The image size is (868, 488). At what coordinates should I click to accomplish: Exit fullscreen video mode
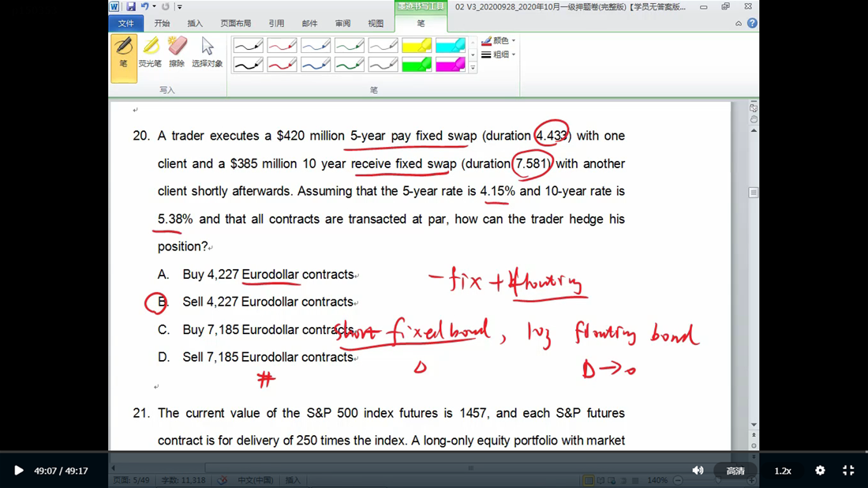(848, 471)
